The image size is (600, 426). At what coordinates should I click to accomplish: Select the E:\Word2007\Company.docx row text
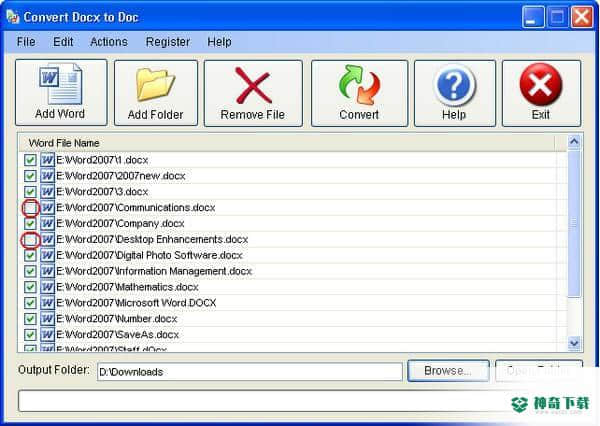pos(121,223)
